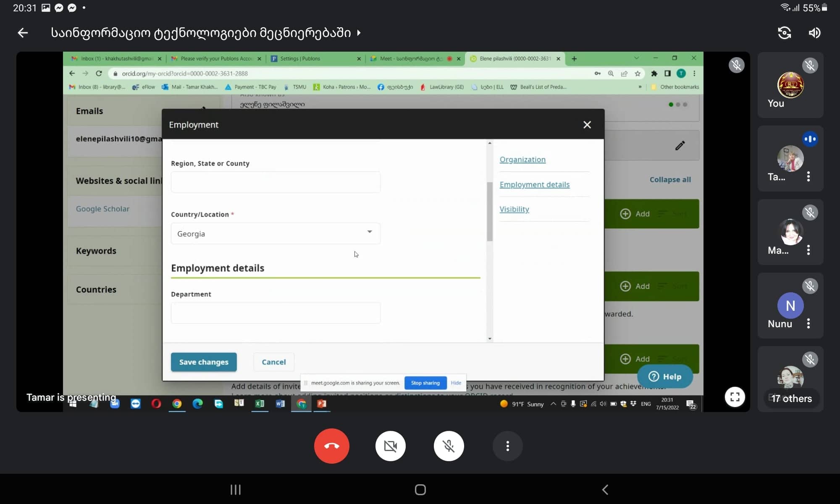Click the Department input field
840x504 pixels.
pos(276,313)
